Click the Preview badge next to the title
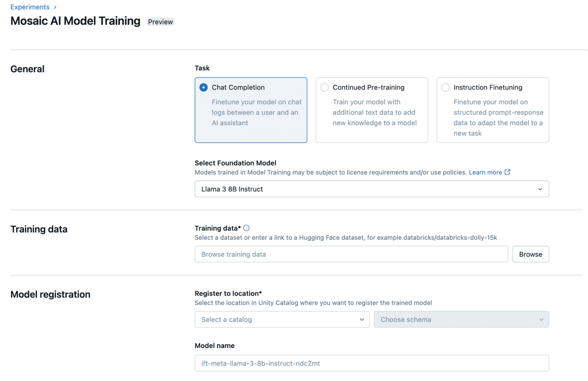 (x=160, y=21)
